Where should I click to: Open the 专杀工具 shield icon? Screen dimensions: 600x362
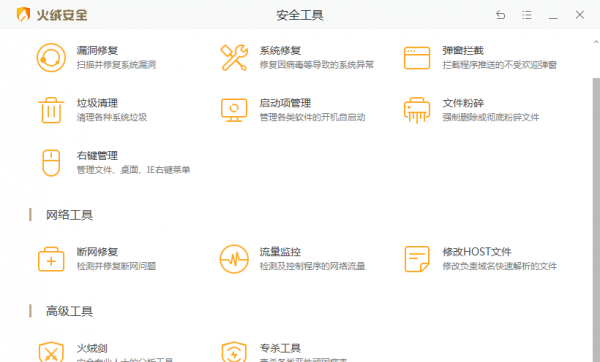[234, 352]
